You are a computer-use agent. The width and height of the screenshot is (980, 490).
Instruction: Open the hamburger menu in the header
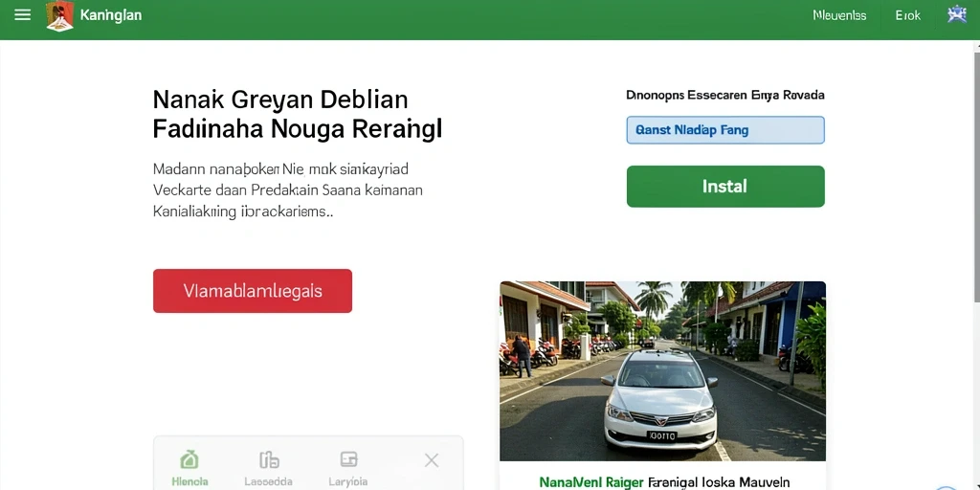click(x=23, y=15)
